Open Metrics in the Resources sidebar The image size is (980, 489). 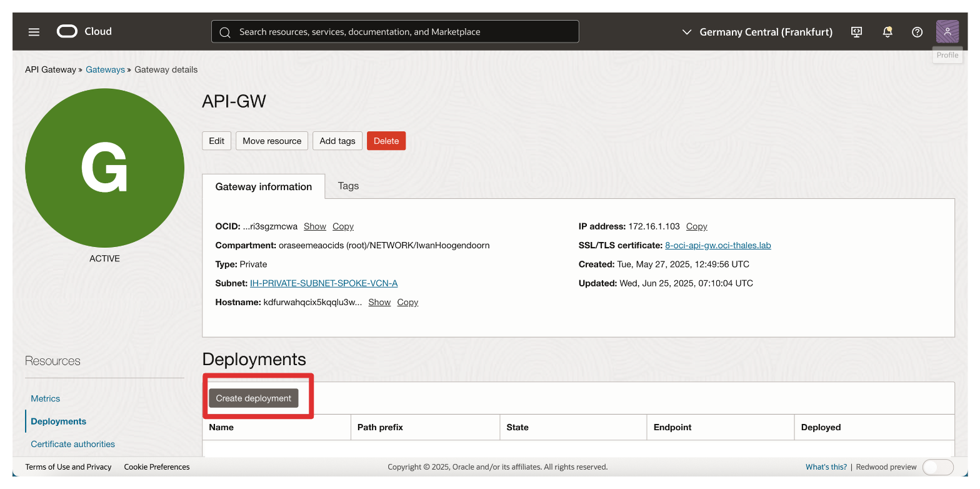[46, 398]
